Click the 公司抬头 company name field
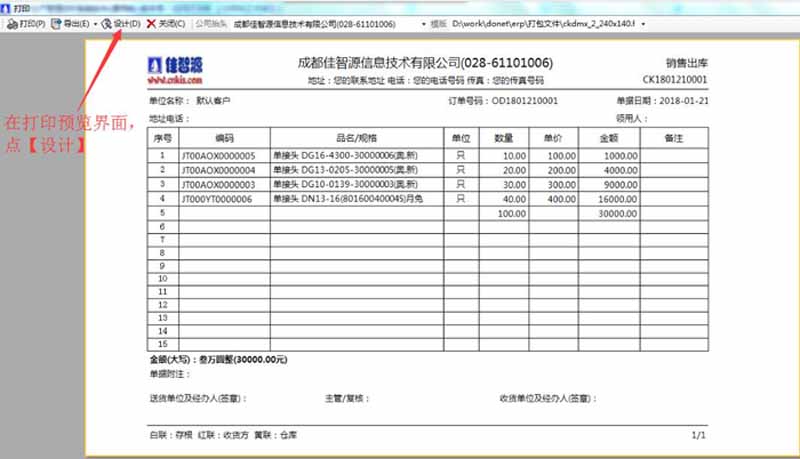The image size is (800, 459). (320, 23)
